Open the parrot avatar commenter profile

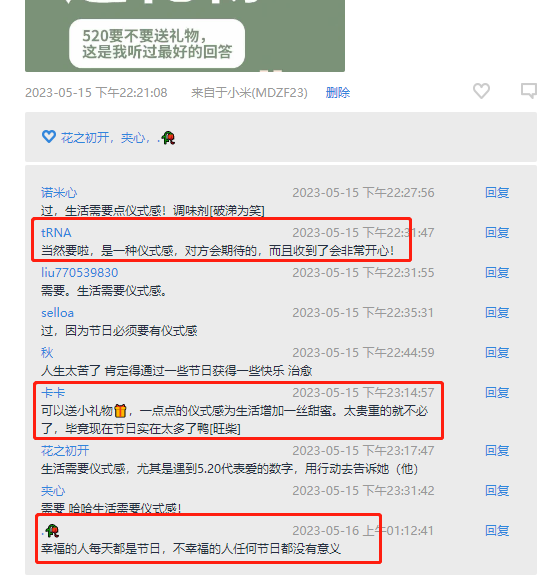tap(52, 530)
